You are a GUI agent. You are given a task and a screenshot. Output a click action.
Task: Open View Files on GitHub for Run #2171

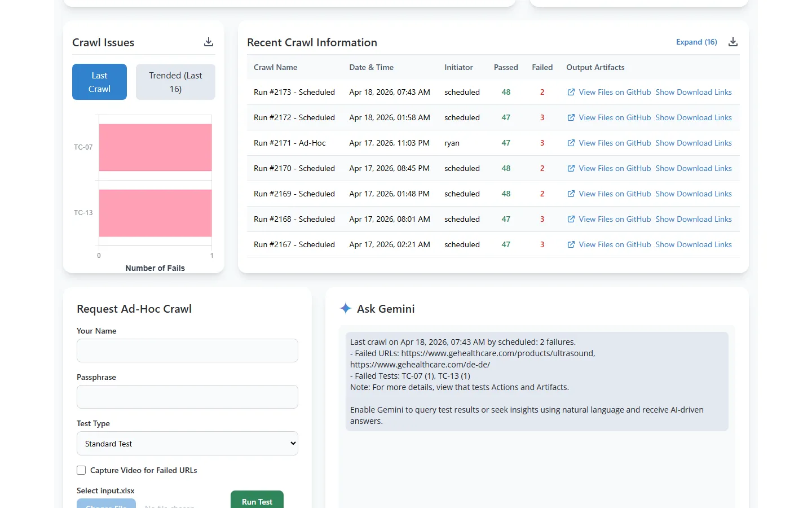tap(614, 143)
